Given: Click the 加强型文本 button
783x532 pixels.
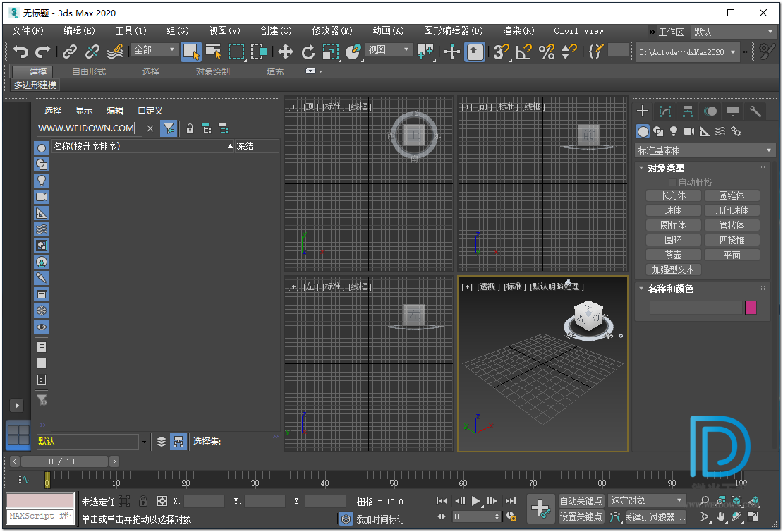Looking at the screenshot, I should point(673,270).
